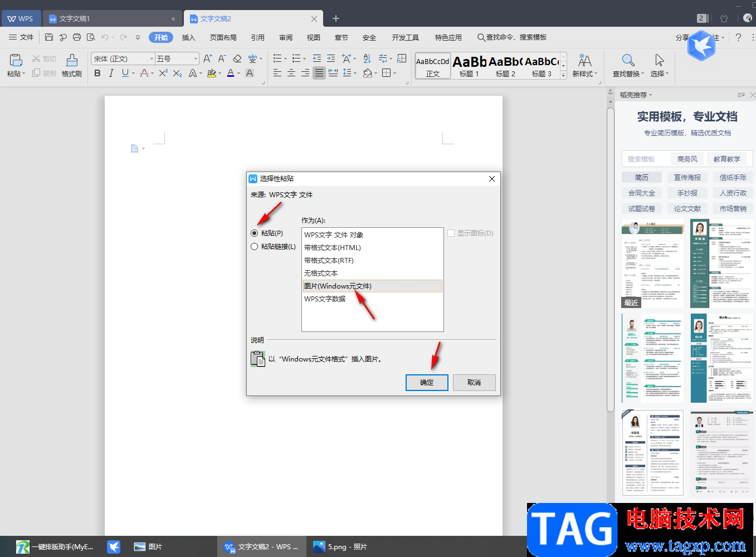Select 无格式文本 in paste list
The width and height of the screenshot is (756, 557).
coord(372,273)
